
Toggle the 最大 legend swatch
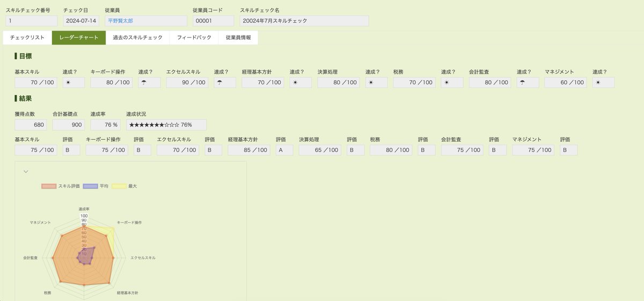(119, 186)
